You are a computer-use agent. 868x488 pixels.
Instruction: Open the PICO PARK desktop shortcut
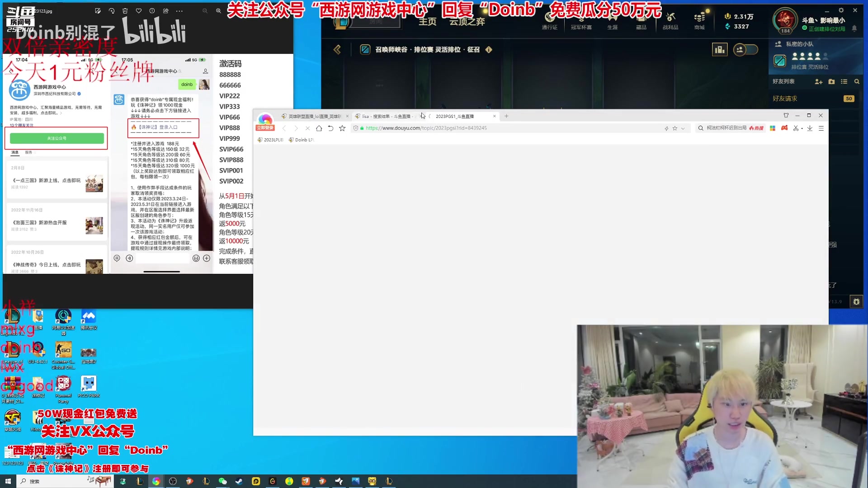tap(89, 387)
